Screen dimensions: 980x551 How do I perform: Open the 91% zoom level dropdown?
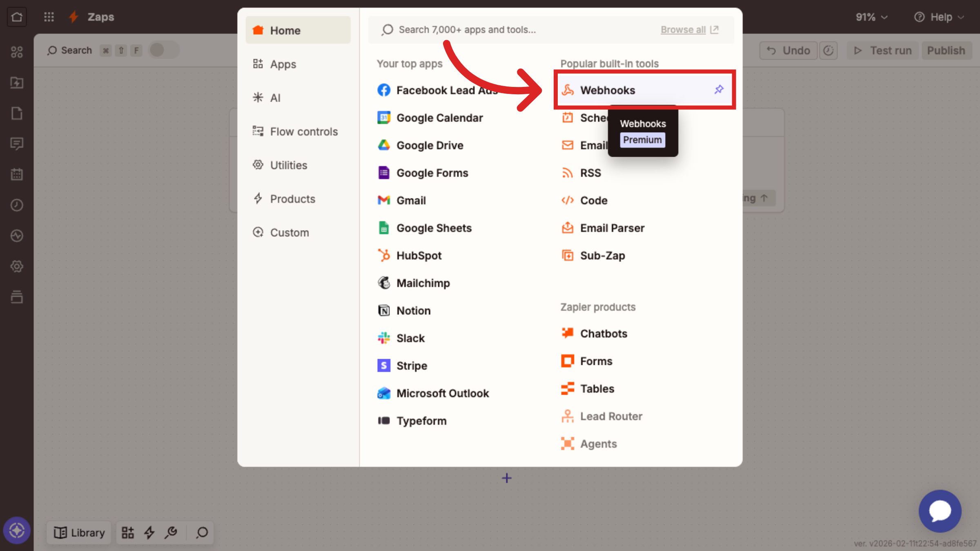[x=871, y=17]
